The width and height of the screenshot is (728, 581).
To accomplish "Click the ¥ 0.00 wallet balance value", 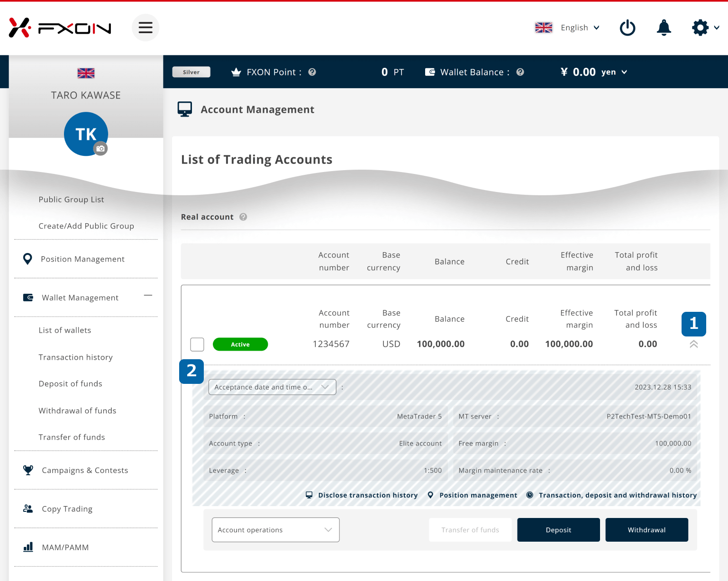I will 578,72.
